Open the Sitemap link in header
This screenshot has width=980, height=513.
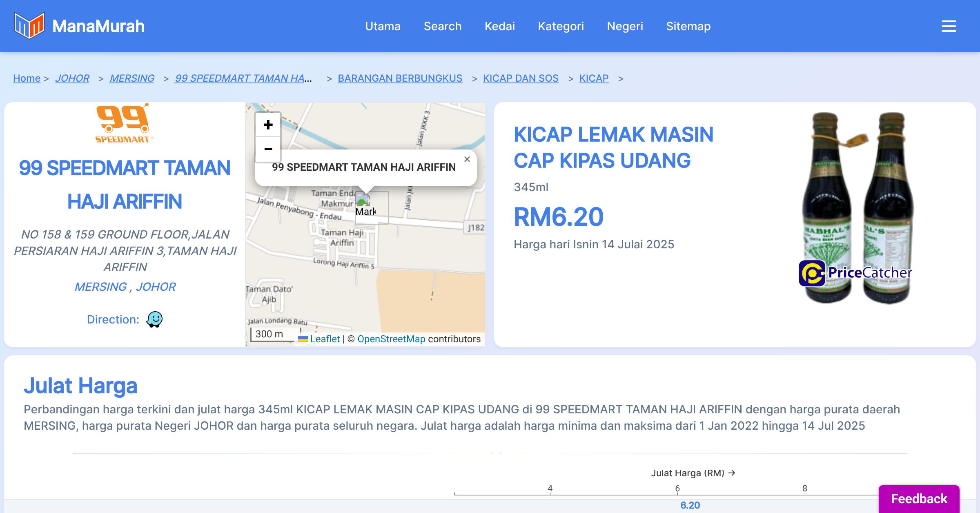688,26
